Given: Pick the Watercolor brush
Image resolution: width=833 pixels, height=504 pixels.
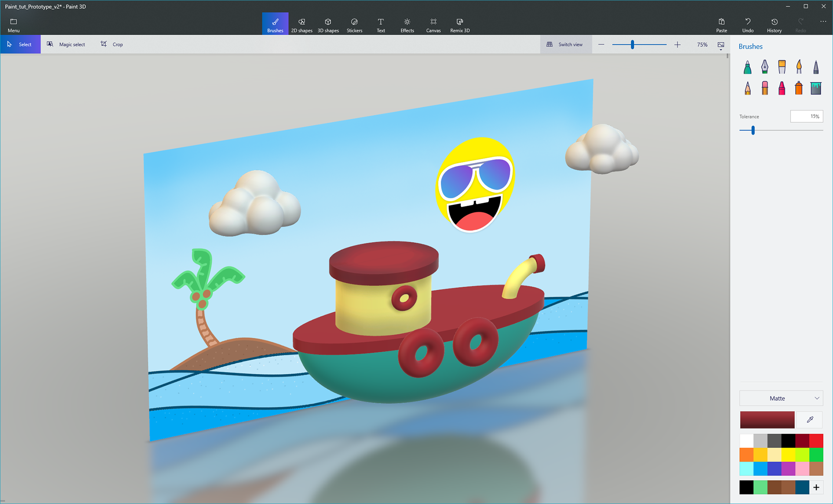Looking at the screenshot, I should [x=799, y=67].
